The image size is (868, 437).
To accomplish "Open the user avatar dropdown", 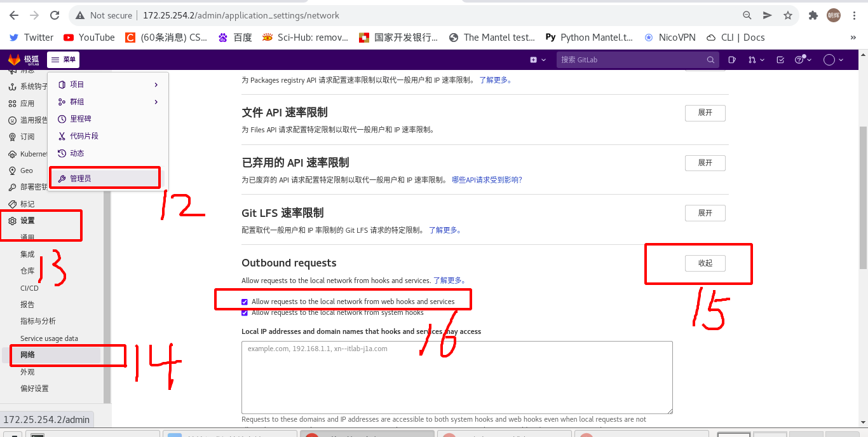I will [833, 60].
